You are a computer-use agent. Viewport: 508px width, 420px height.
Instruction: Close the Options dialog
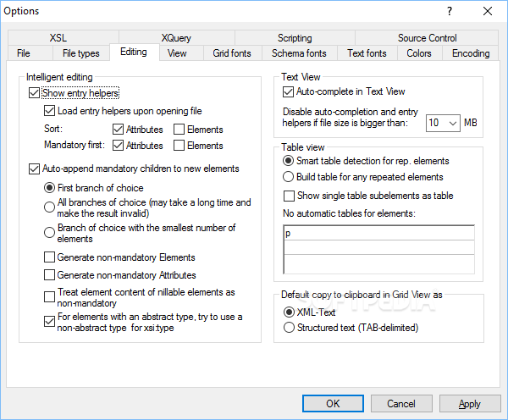click(x=488, y=11)
